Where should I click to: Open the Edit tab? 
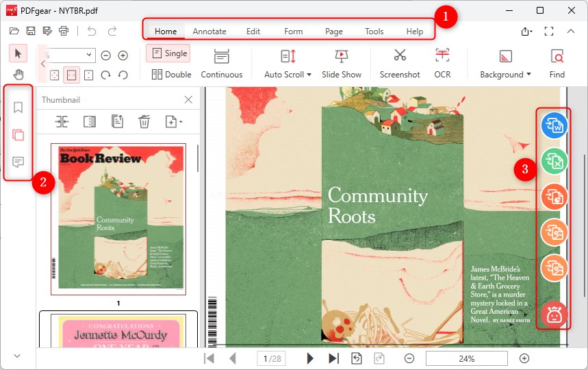[x=253, y=32]
